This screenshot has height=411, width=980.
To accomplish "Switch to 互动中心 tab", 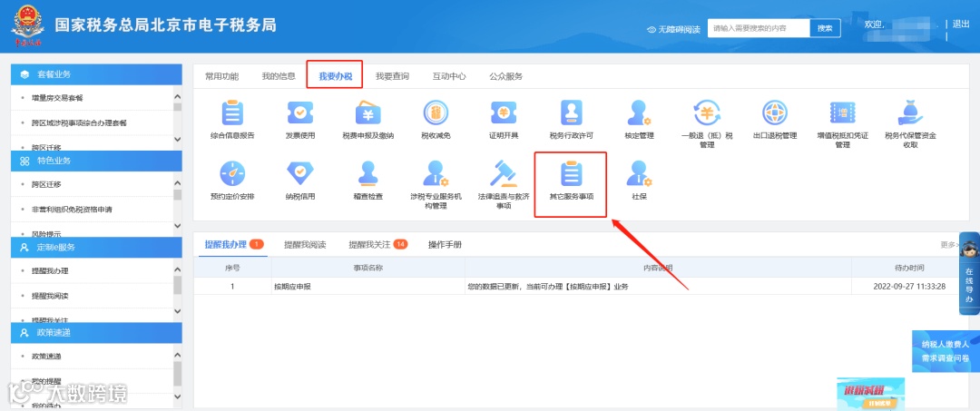I will (449, 77).
